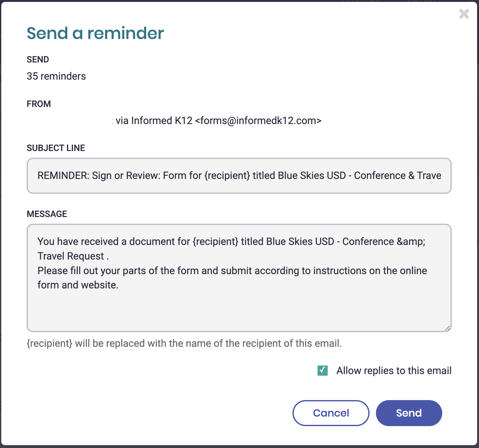Click the empty area in the Message box
479x448 pixels.
[x=239, y=311]
